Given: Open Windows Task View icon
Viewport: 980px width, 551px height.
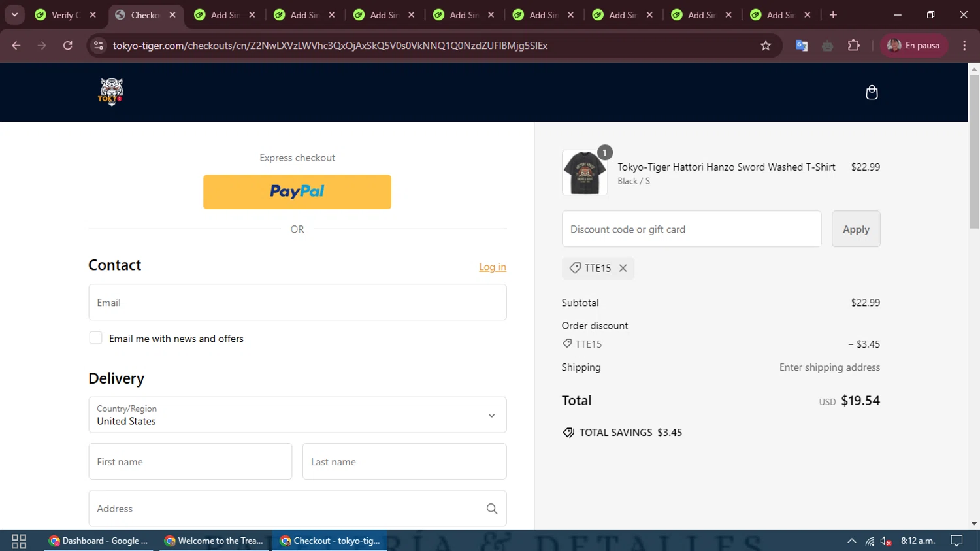Looking at the screenshot, I should coord(19,541).
